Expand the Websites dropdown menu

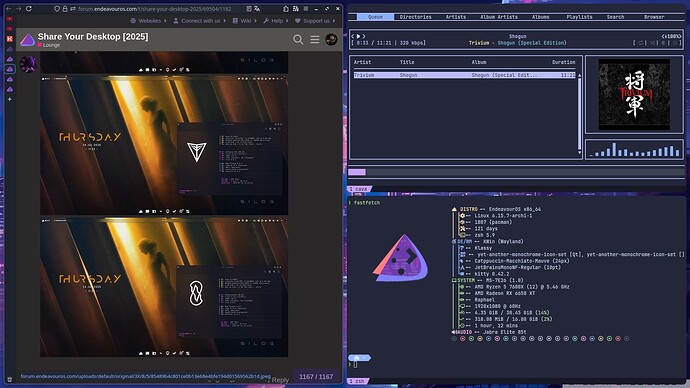click(x=148, y=21)
